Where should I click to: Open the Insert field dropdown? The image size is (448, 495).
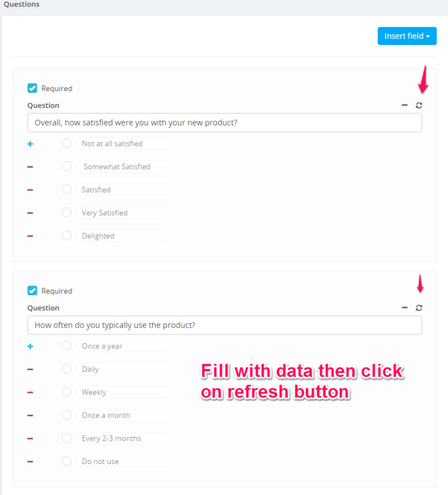(407, 36)
